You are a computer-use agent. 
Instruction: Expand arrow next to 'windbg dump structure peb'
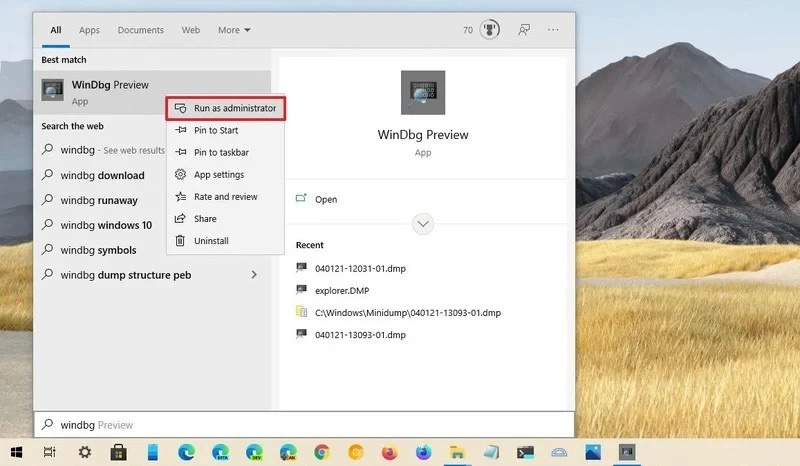click(254, 275)
